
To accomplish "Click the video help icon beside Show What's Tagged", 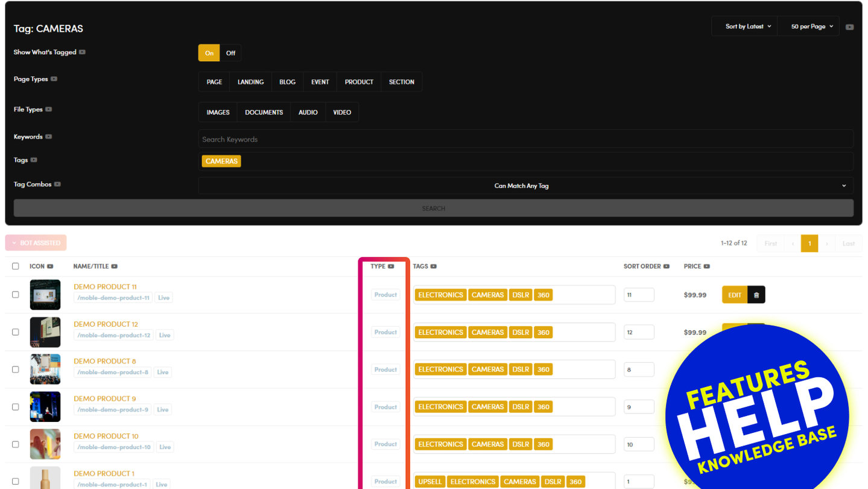I will click(83, 53).
